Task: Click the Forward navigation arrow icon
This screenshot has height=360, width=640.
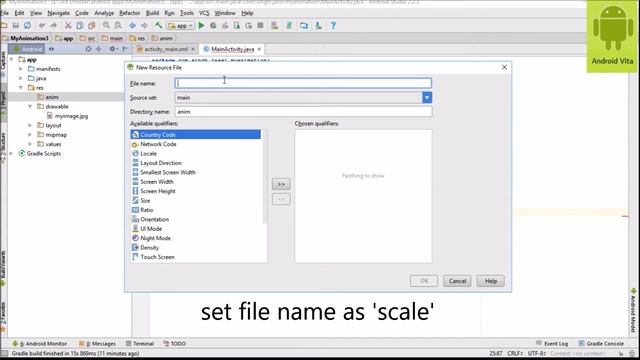Action: (x=144, y=26)
